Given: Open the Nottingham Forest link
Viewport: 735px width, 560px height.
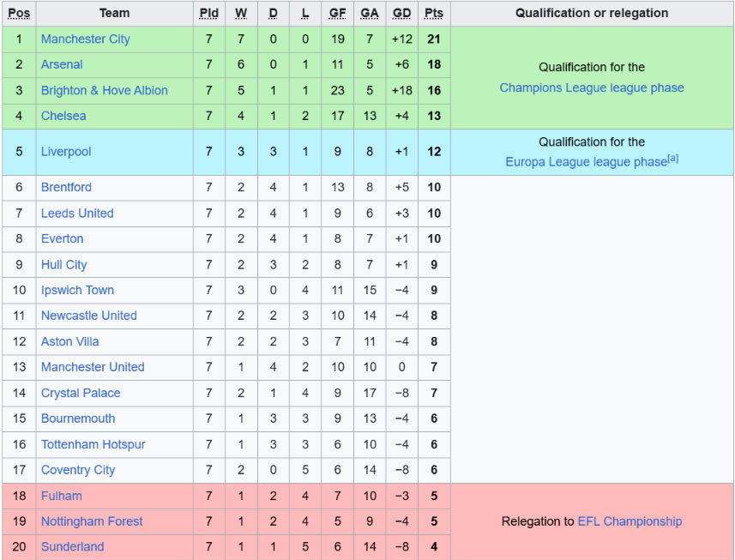Looking at the screenshot, I should [x=92, y=521].
